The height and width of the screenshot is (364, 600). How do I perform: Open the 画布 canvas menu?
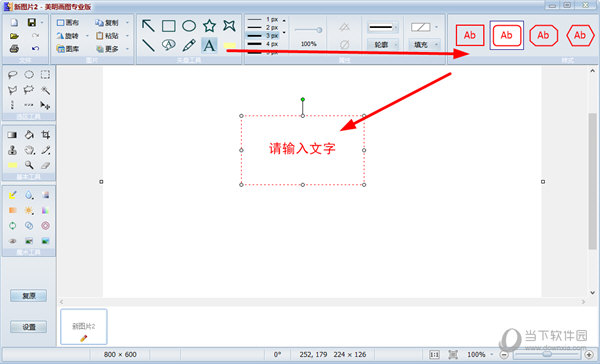tap(68, 23)
